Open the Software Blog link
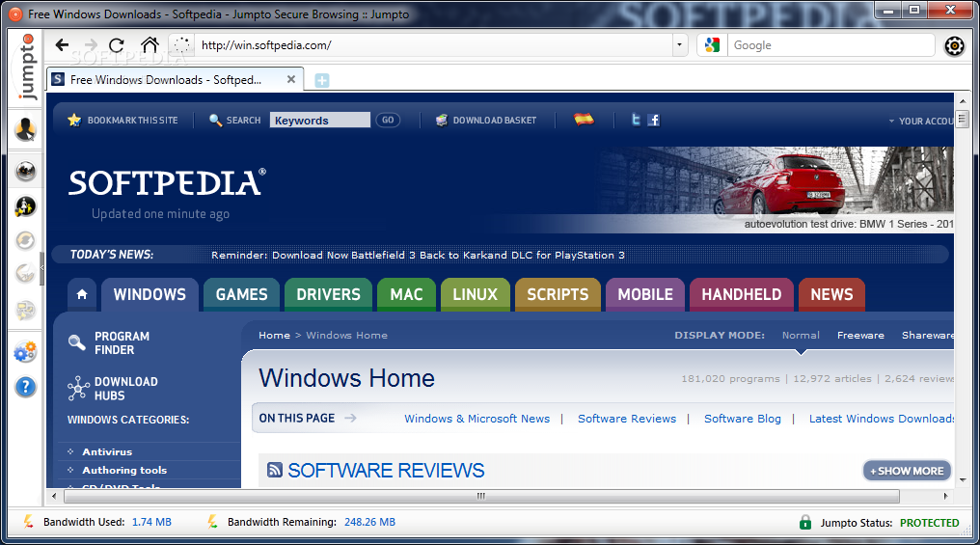The width and height of the screenshot is (980, 545). point(743,419)
